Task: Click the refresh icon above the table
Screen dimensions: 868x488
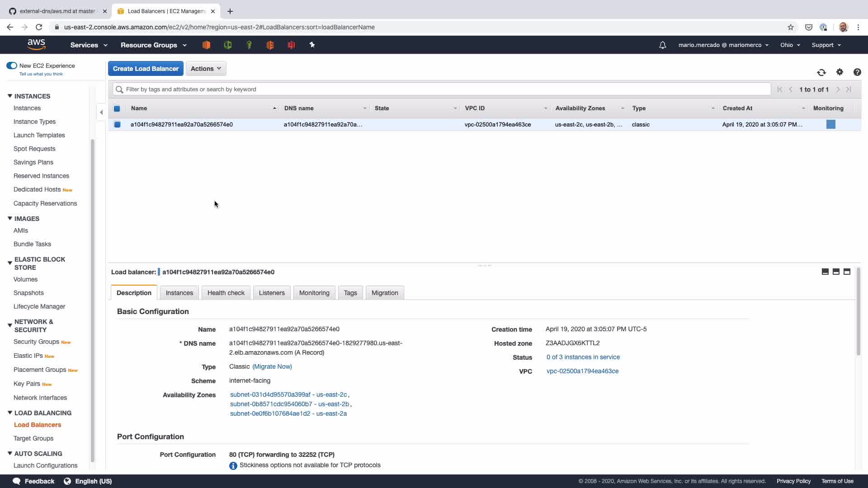Action: 821,72
